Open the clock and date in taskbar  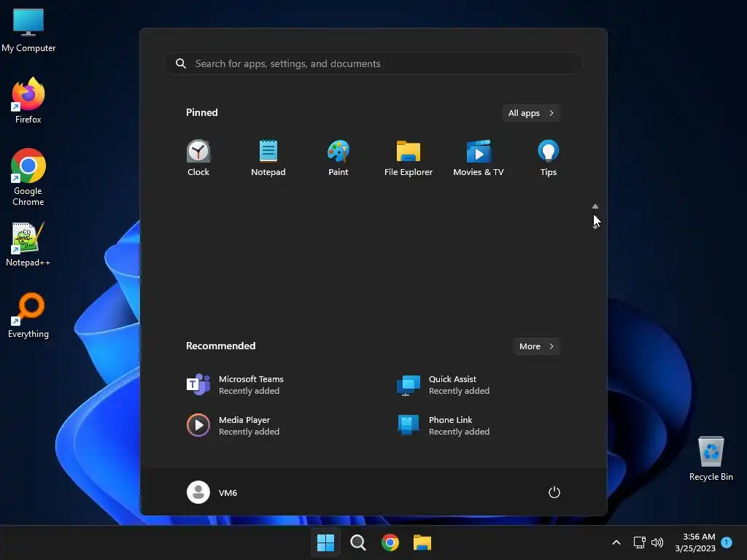695,542
